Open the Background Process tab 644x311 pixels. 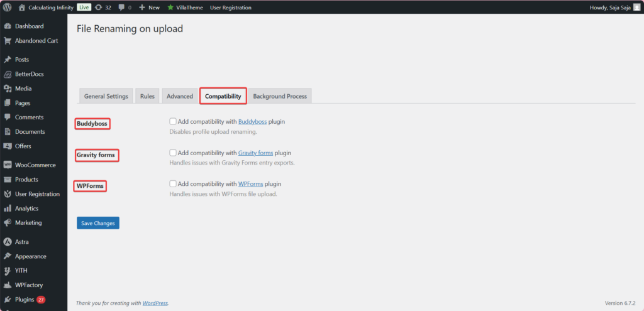pos(280,96)
